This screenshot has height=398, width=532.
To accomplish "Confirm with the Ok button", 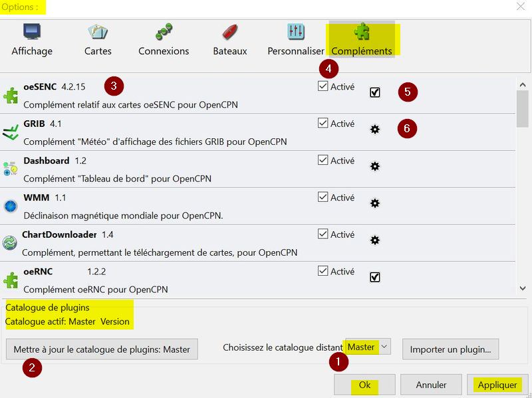I will pos(364,385).
